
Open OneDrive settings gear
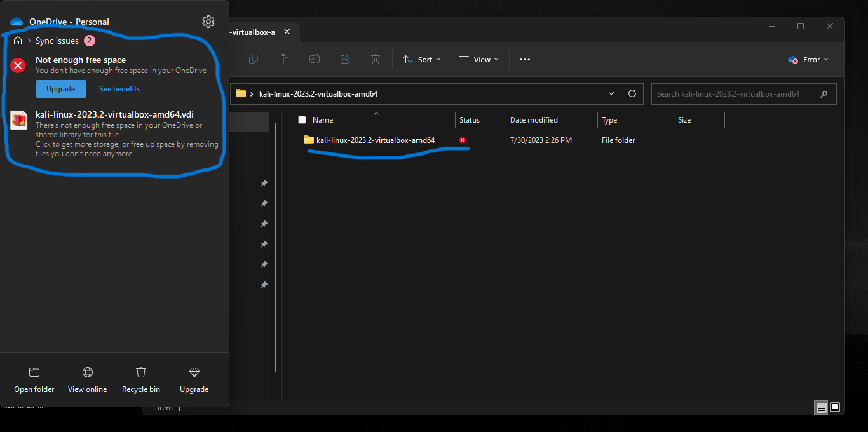tap(208, 22)
